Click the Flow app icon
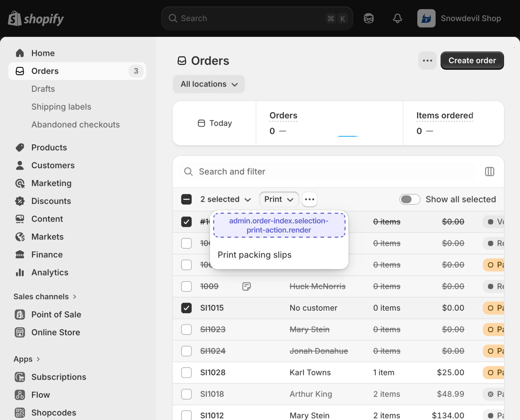This screenshot has width=520, height=420. [20, 395]
